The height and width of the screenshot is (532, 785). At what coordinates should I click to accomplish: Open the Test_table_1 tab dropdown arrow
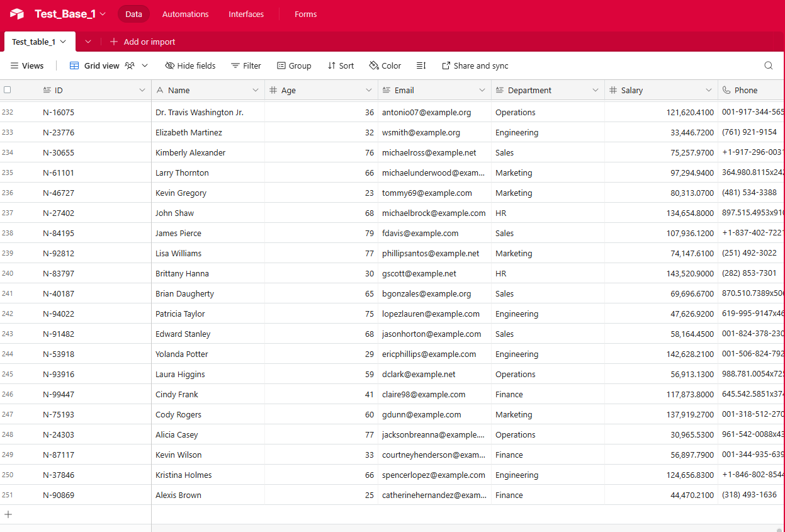63,42
